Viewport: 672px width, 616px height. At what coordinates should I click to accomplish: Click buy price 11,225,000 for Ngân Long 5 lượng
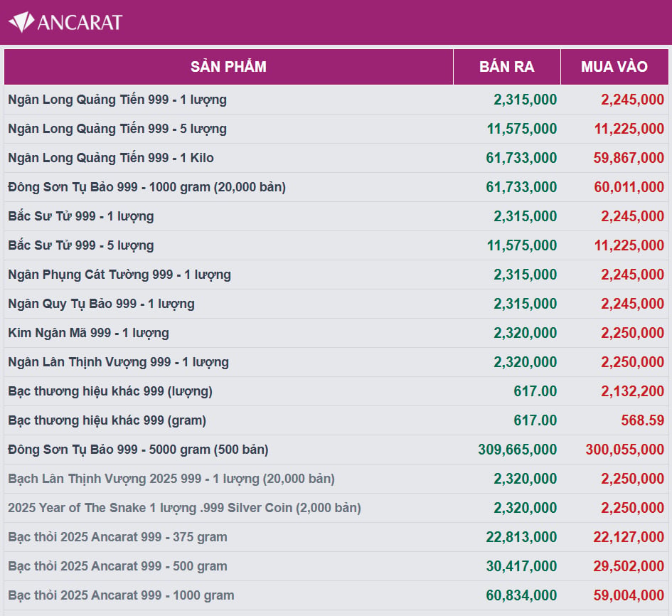pos(629,129)
